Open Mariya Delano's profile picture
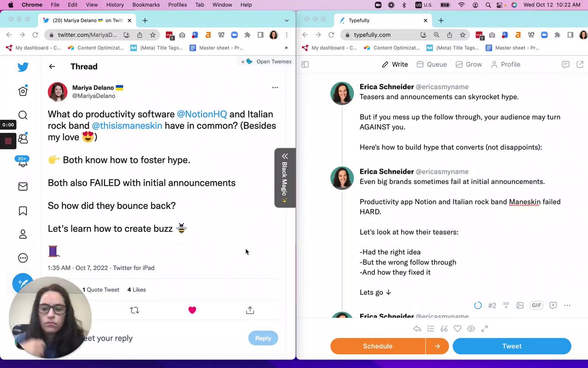 click(x=57, y=92)
